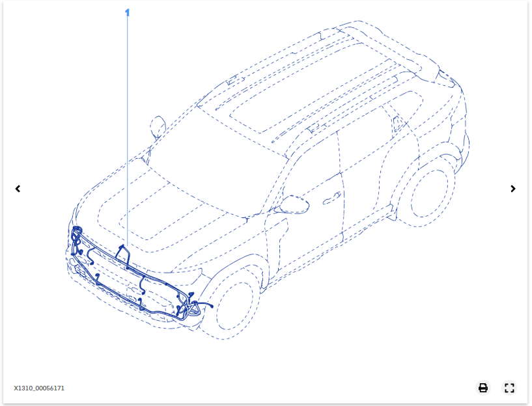The width and height of the screenshot is (532, 406).
Task: Print the wiring diagram
Action: click(x=483, y=388)
